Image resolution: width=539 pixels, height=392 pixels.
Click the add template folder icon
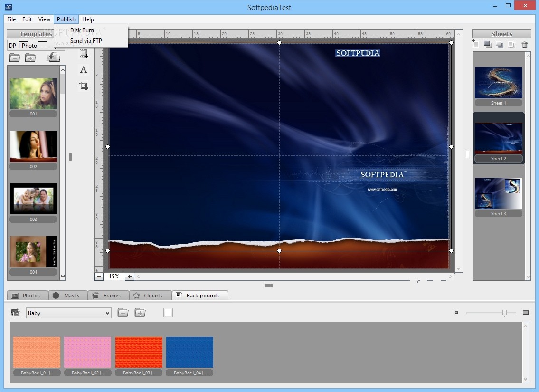tap(30, 57)
